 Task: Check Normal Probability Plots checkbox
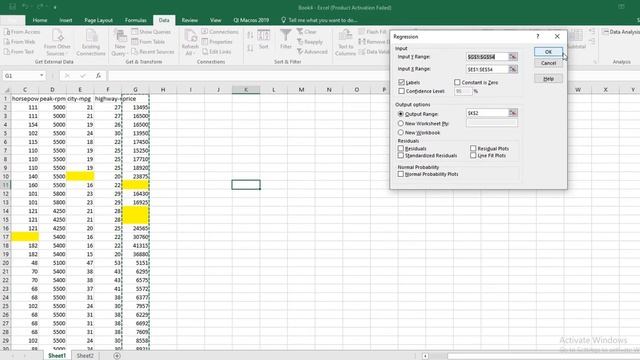pyautogui.click(x=401, y=174)
